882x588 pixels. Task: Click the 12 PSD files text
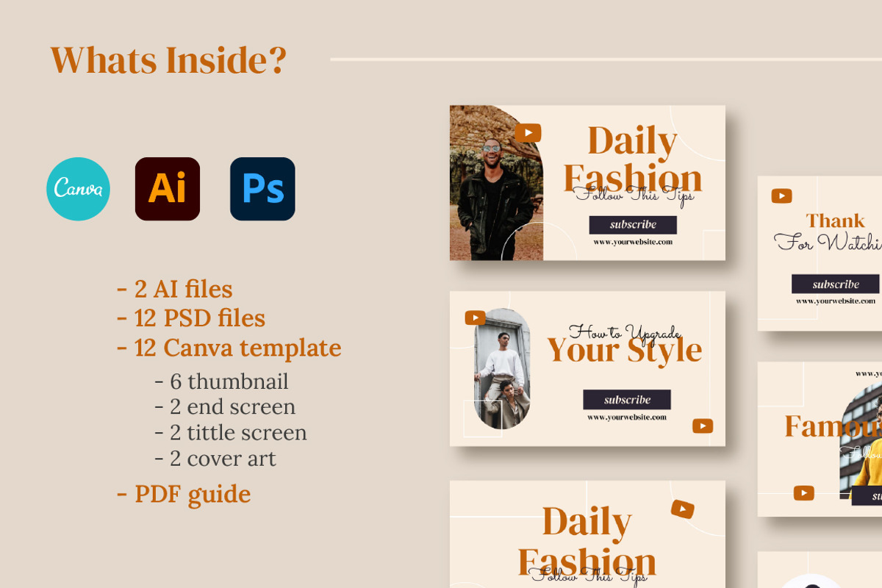click(191, 318)
